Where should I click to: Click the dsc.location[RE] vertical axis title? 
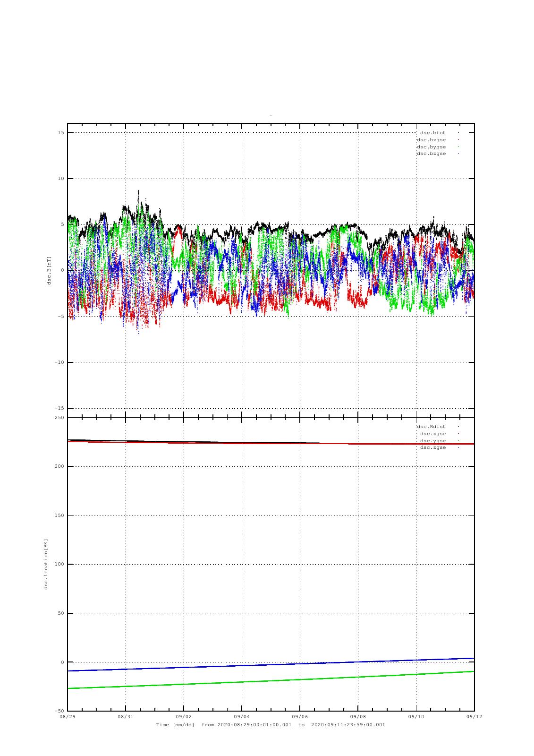(46, 564)
